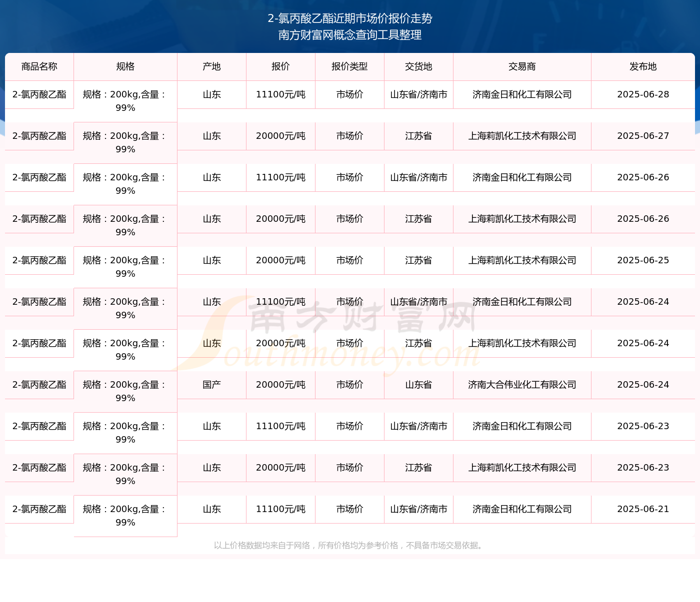This screenshot has width=700, height=602.
Task: Click the 交货地 column header
Action: click(419, 66)
